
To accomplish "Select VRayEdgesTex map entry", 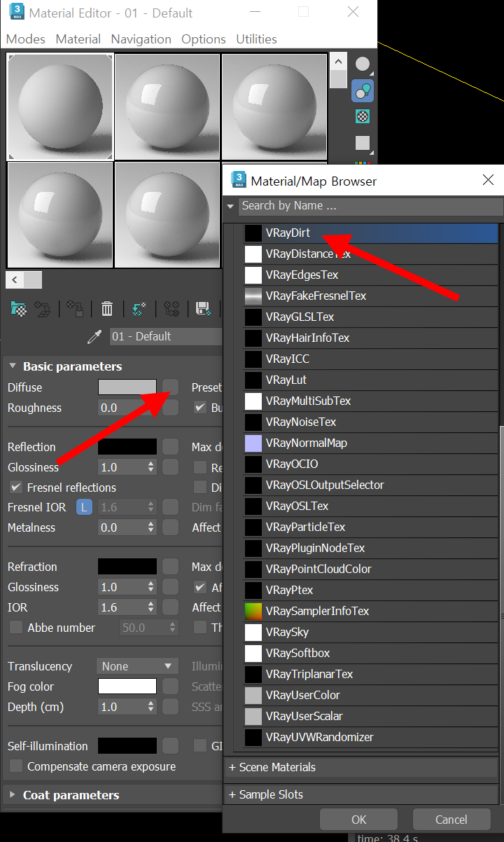I will (371, 275).
